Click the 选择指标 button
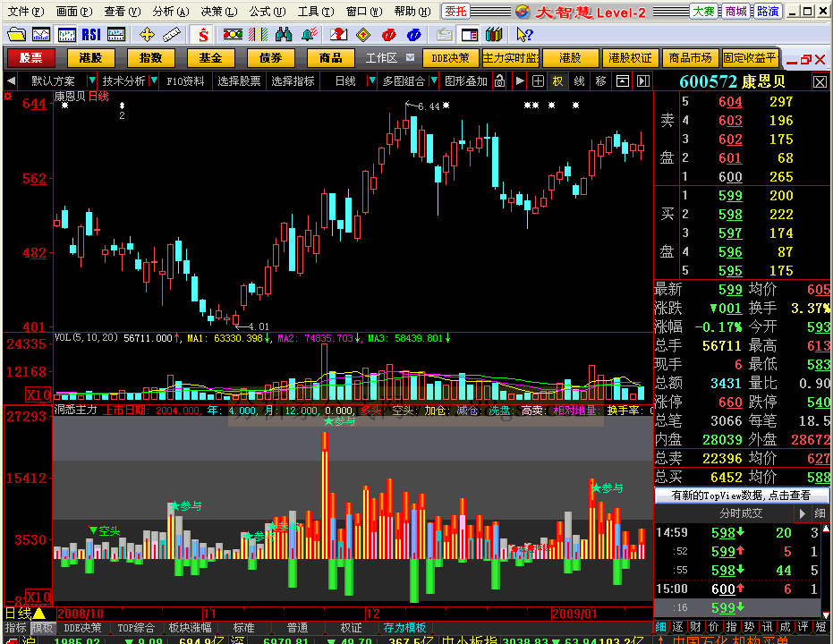Image resolution: width=833 pixels, height=644 pixels. coord(293,81)
